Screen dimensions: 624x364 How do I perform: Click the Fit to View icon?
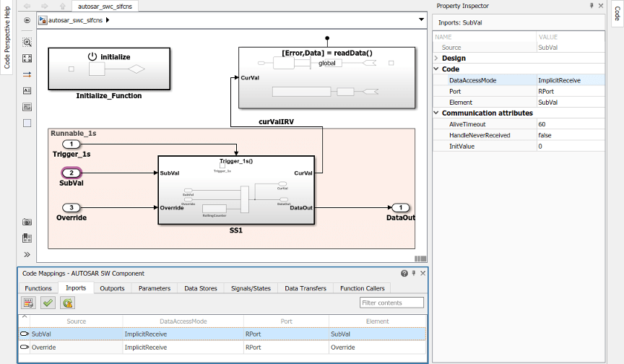27,58
